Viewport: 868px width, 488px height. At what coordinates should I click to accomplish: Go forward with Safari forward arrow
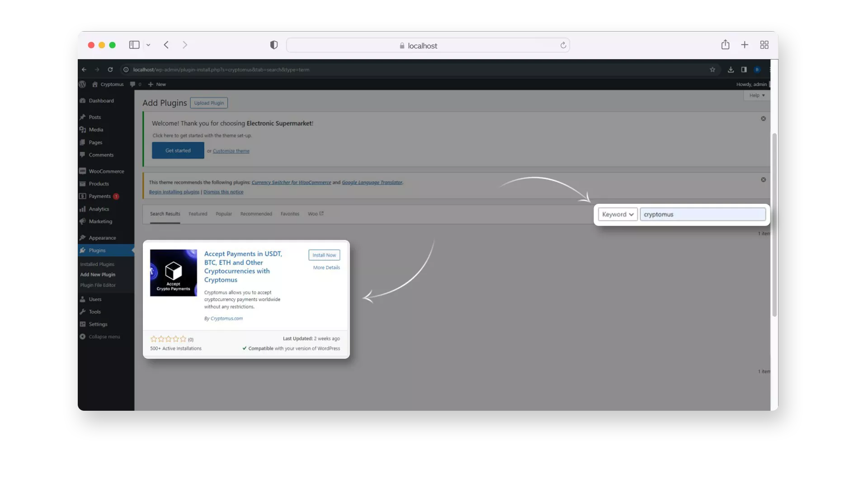tap(185, 45)
